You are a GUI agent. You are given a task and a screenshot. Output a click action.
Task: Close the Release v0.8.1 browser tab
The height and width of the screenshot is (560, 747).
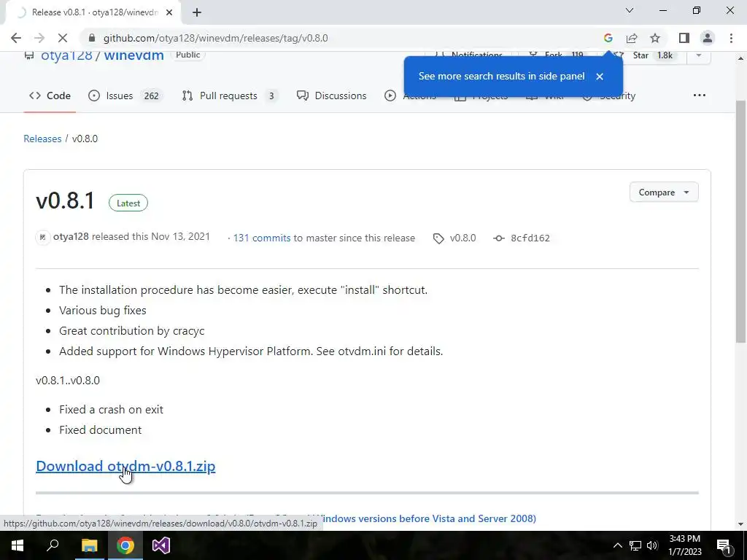169,12
